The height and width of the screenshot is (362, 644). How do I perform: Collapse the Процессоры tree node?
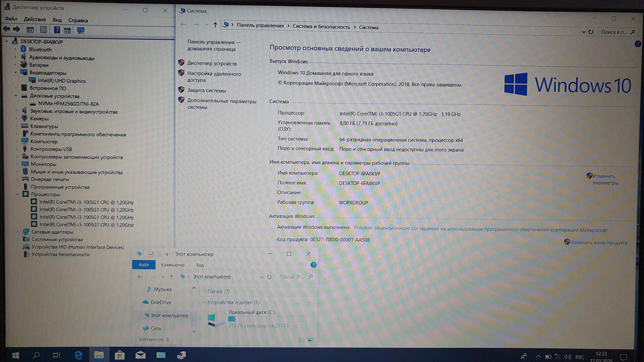click(17, 194)
